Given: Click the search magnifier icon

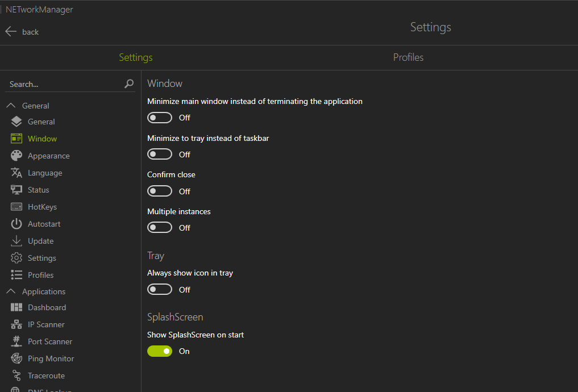Looking at the screenshot, I should point(129,84).
